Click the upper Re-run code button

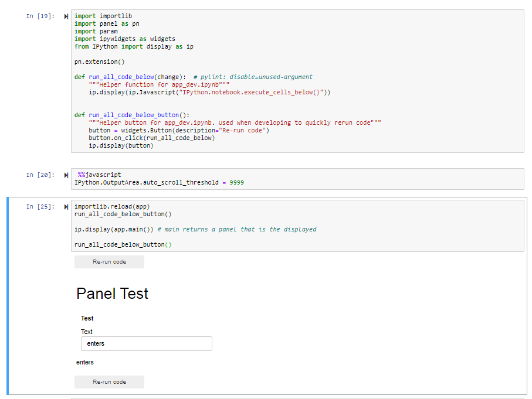click(109, 261)
